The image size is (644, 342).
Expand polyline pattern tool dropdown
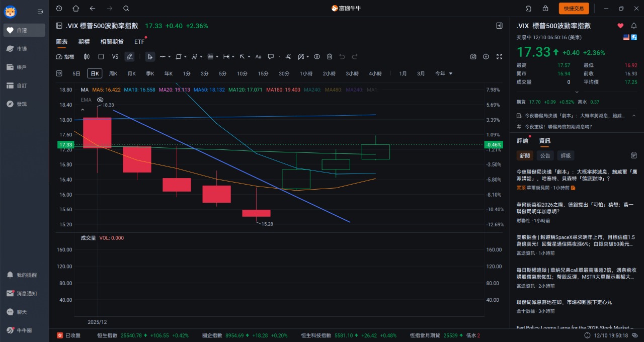click(x=202, y=57)
